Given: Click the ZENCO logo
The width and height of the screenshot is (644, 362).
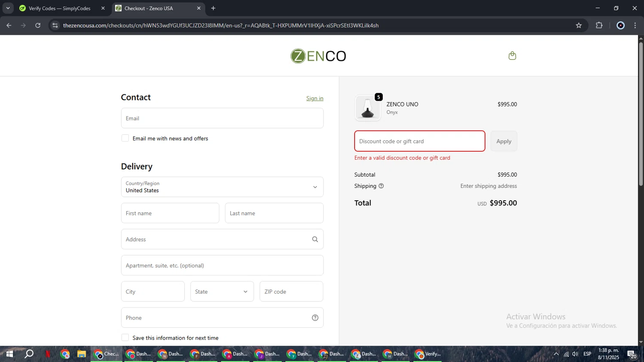Looking at the screenshot, I should tap(318, 56).
